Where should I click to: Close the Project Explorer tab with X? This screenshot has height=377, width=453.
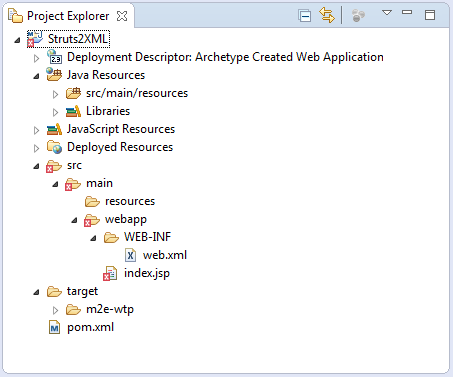[x=122, y=16]
